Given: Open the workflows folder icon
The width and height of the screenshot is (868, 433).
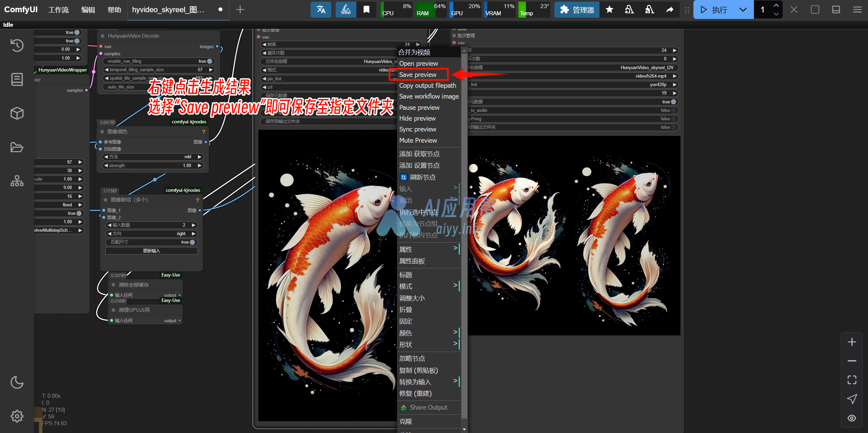Looking at the screenshot, I should (17, 147).
